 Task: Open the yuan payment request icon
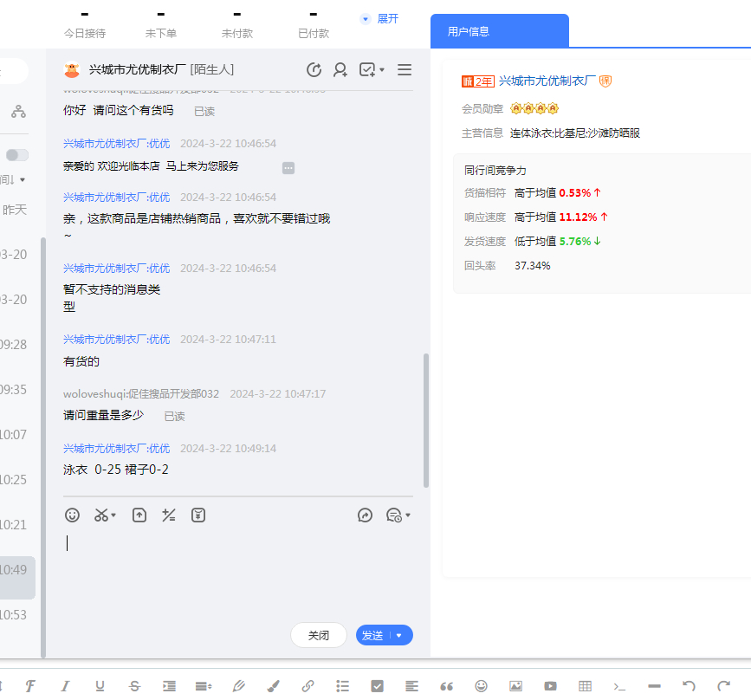tap(198, 515)
